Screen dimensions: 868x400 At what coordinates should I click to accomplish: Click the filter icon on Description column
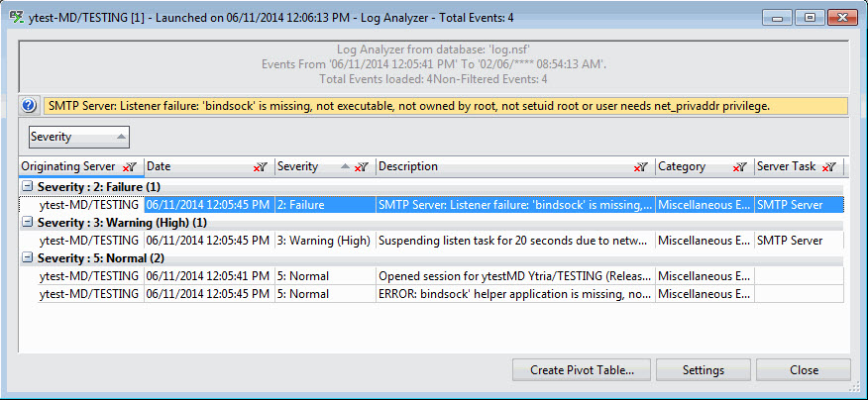coord(641,167)
